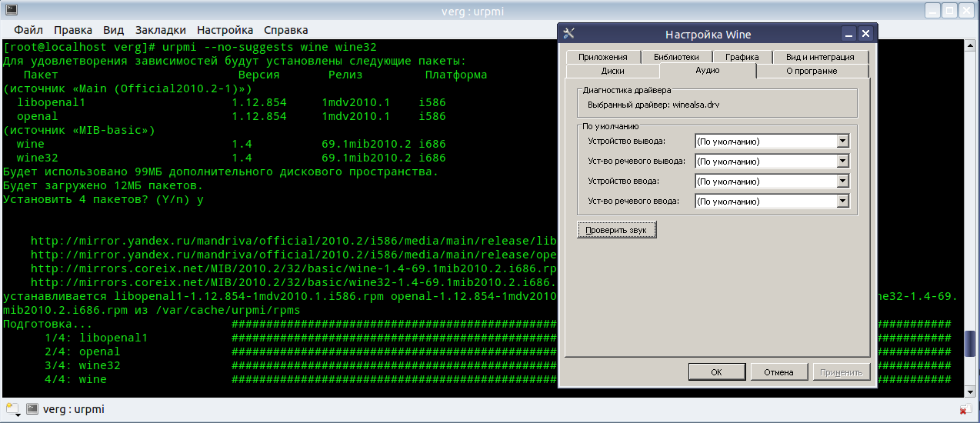Open the 'Уст-во речевого ввода' dropdown

click(842, 202)
